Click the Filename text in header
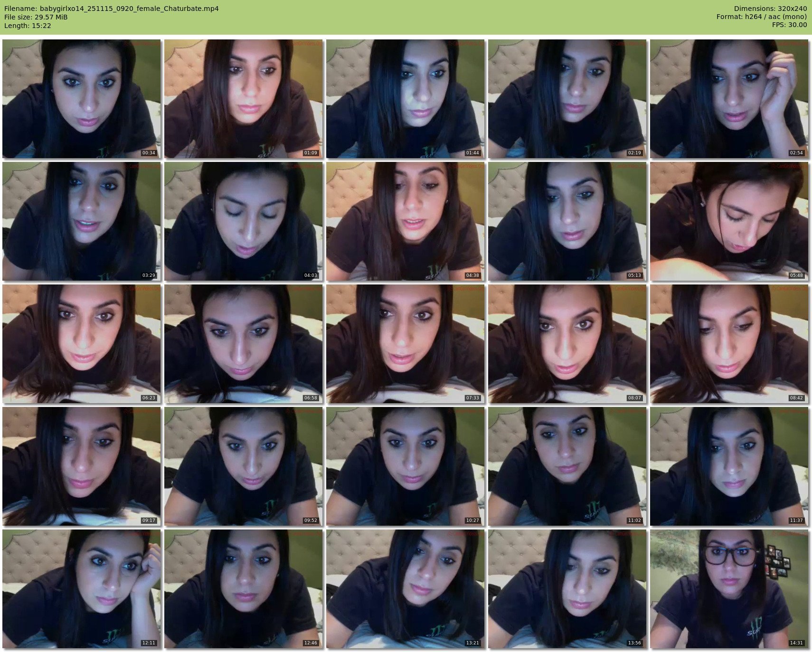812x652 pixels. tap(112, 9)
